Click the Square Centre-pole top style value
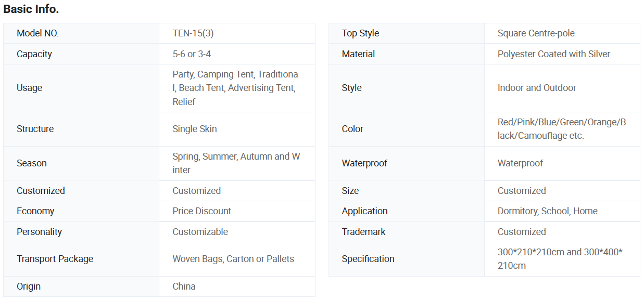This screenshot has width=644, height=300. coord(536,33)
